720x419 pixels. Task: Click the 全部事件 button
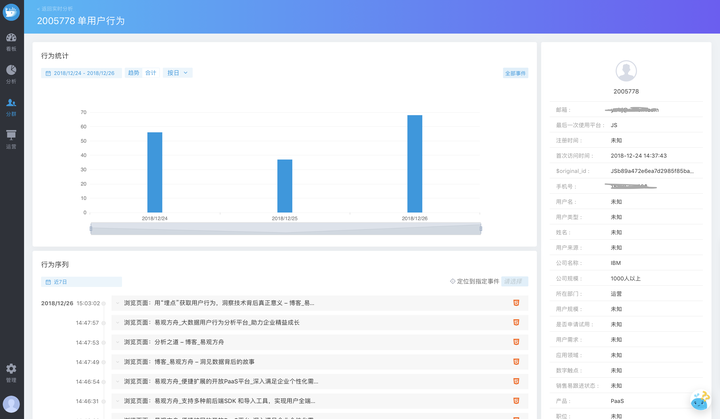point(515,73)
